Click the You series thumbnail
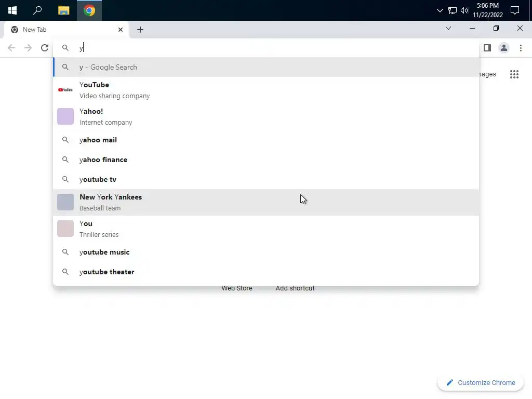Image resolution: width=532 pixels, height=399 pixels. (65, 229)
